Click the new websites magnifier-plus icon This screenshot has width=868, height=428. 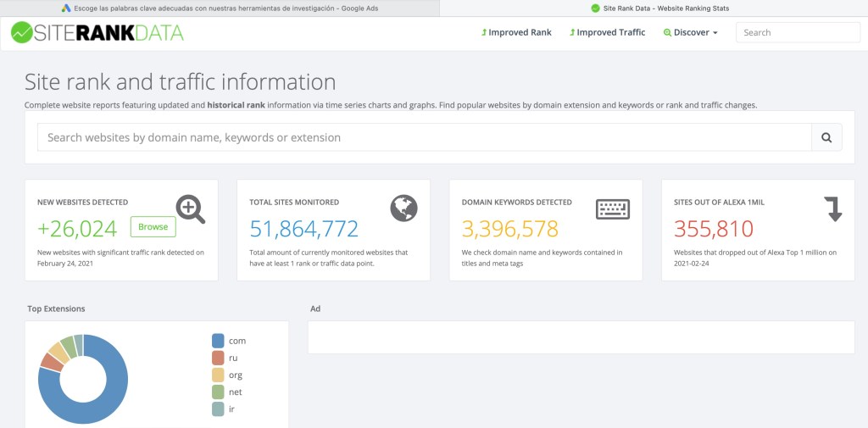click(191, 208)
